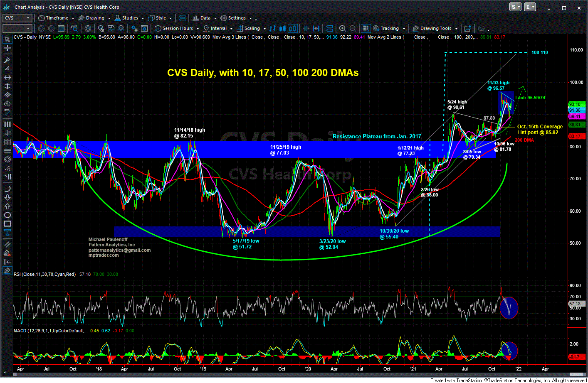The width and height of the screenshot is (588, 383).
Task: Expand the Interval dropdown arrow
Action: pyautogui.click(x=231, y=29)
